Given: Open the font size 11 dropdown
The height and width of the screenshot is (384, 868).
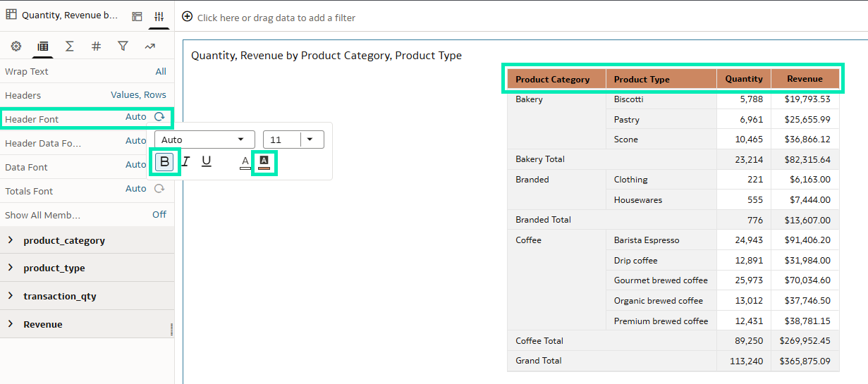Looking at the screenshot, I should 310,140.
